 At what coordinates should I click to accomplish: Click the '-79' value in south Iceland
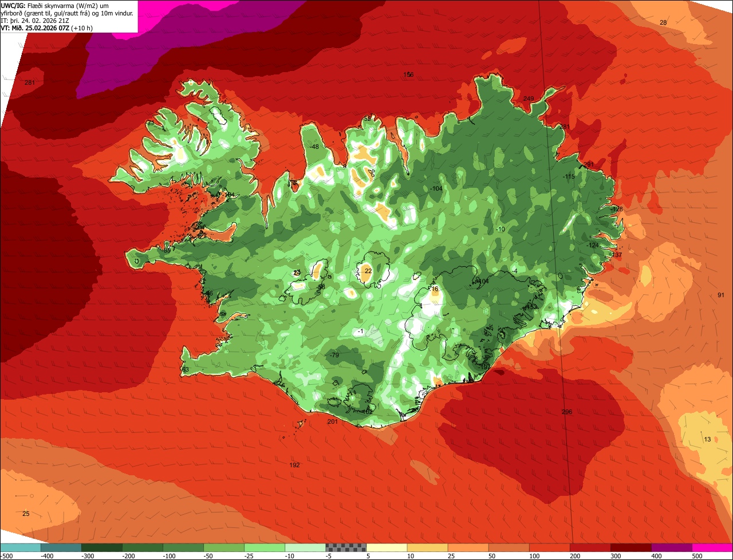335,356
